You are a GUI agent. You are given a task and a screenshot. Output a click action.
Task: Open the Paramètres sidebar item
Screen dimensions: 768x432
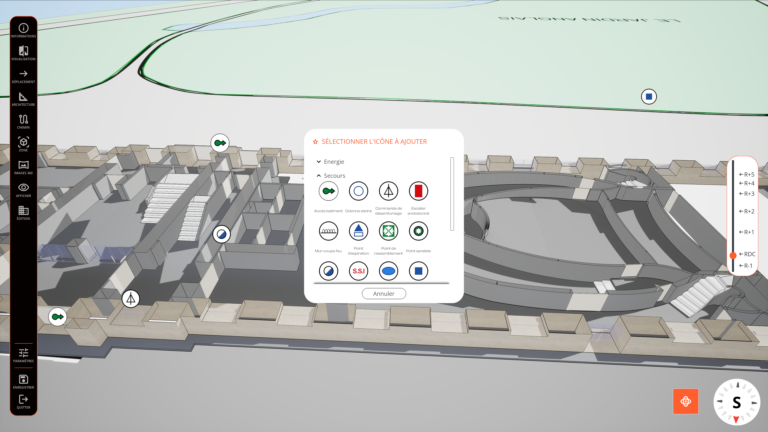pyautogui.click(x=24, y=354)
